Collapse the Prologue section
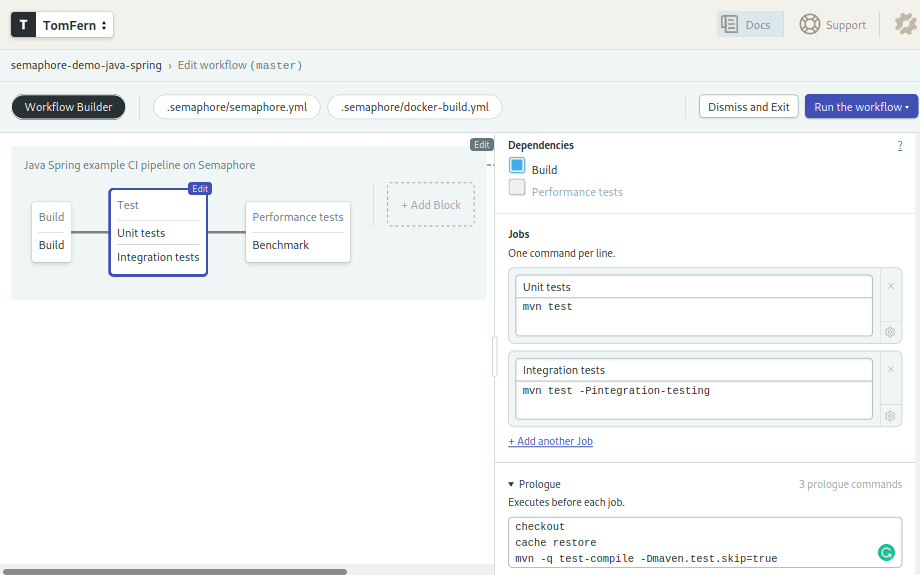 (511, 484)
